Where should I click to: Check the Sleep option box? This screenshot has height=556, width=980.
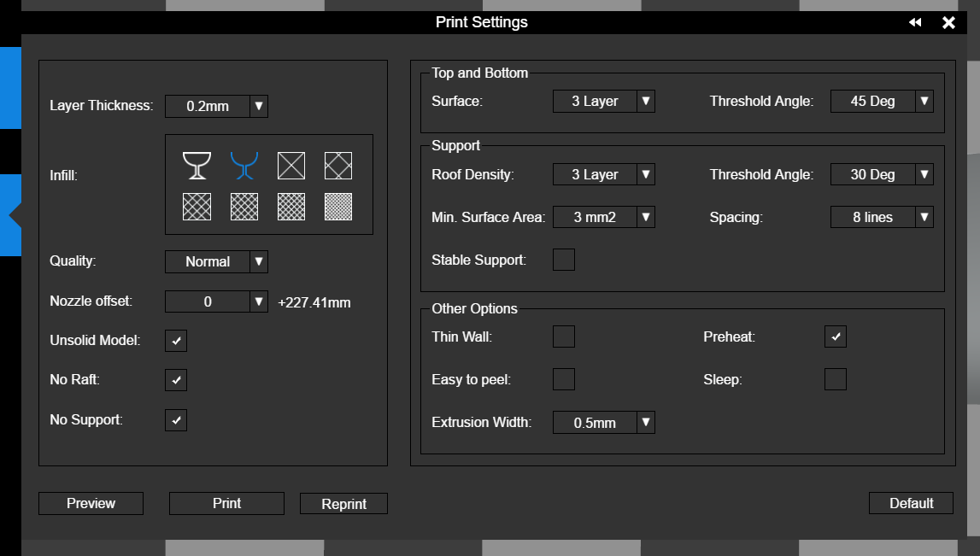tap(836, 379)
